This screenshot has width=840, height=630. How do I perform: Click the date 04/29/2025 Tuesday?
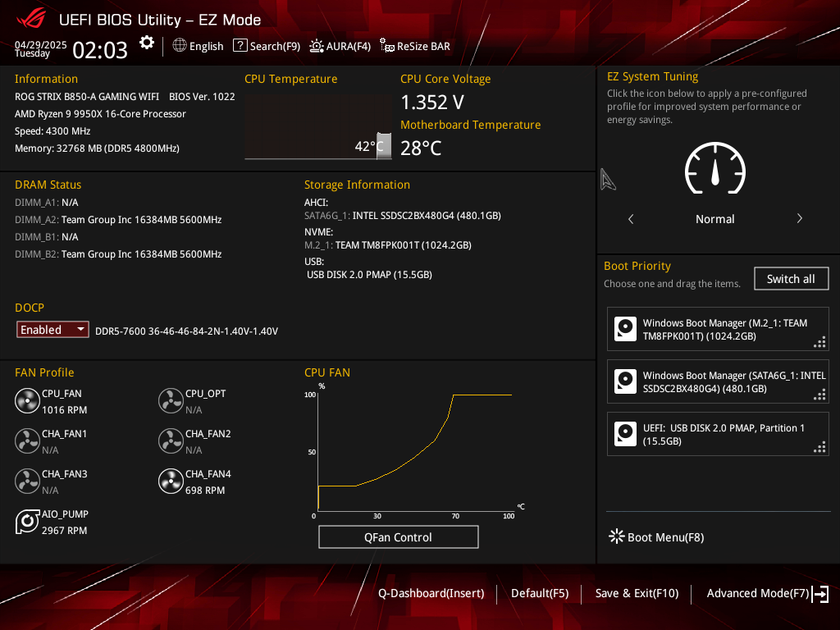[x=41, y=48]
